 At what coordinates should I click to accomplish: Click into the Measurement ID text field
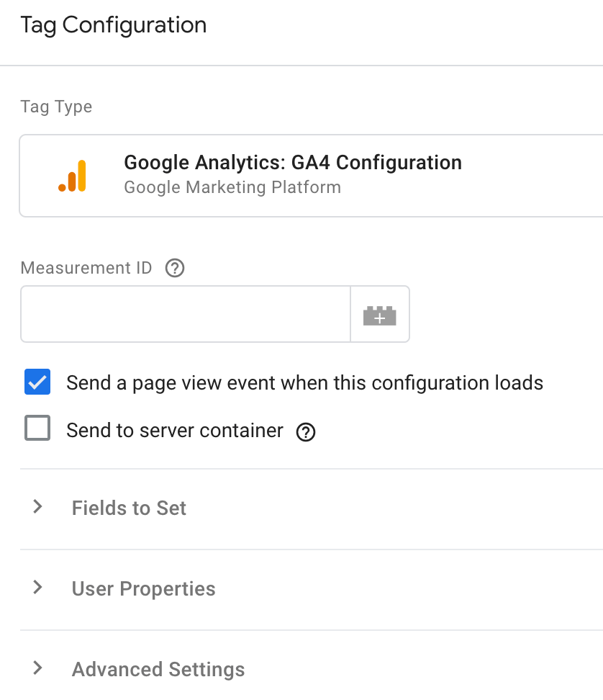pos(186,314)
